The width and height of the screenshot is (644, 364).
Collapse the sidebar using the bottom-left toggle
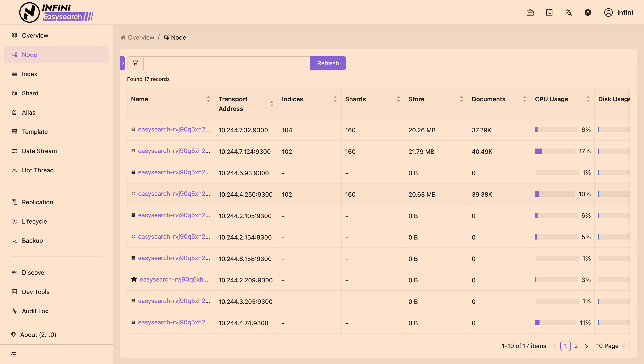pyautogui.click(x=14, y=354)
